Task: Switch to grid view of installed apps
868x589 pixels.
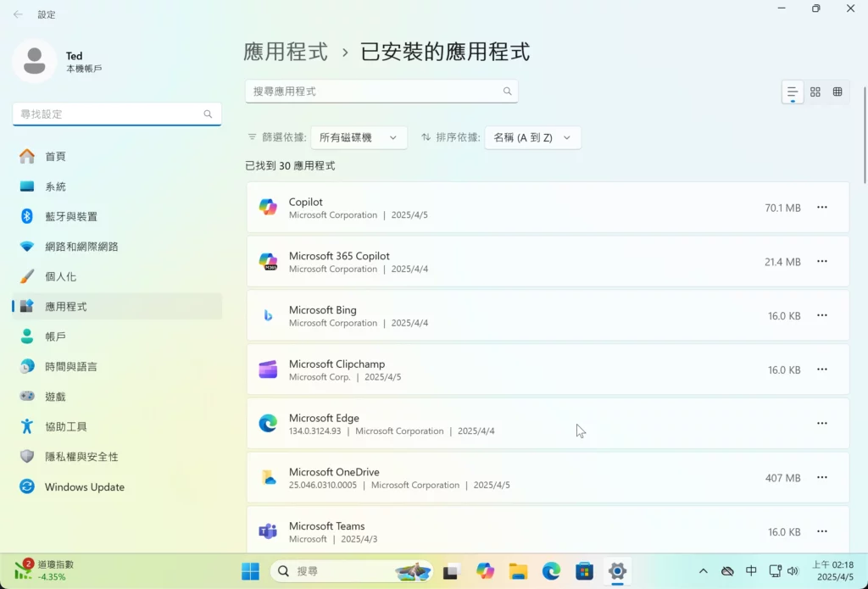Action: [837, 92]
